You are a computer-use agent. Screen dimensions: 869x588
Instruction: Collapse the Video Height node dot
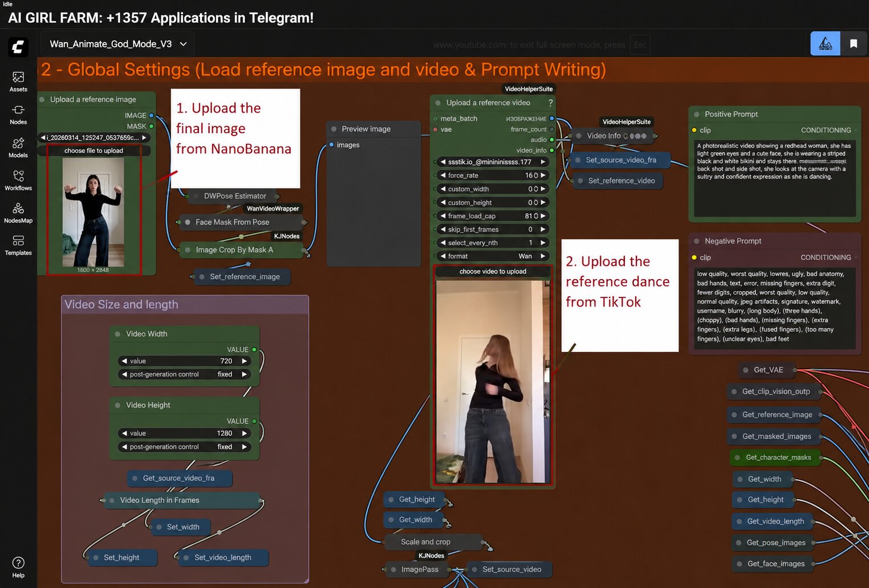point(117,405)
